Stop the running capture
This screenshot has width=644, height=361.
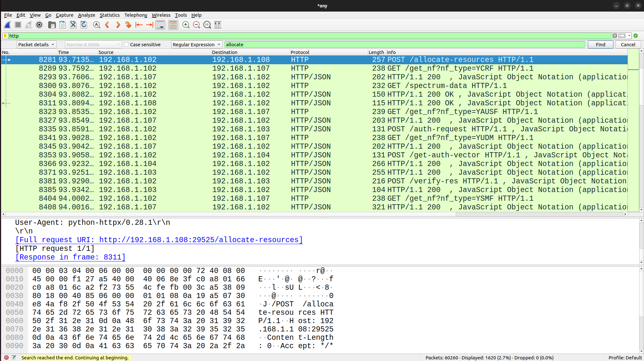[x=18, y=25]
